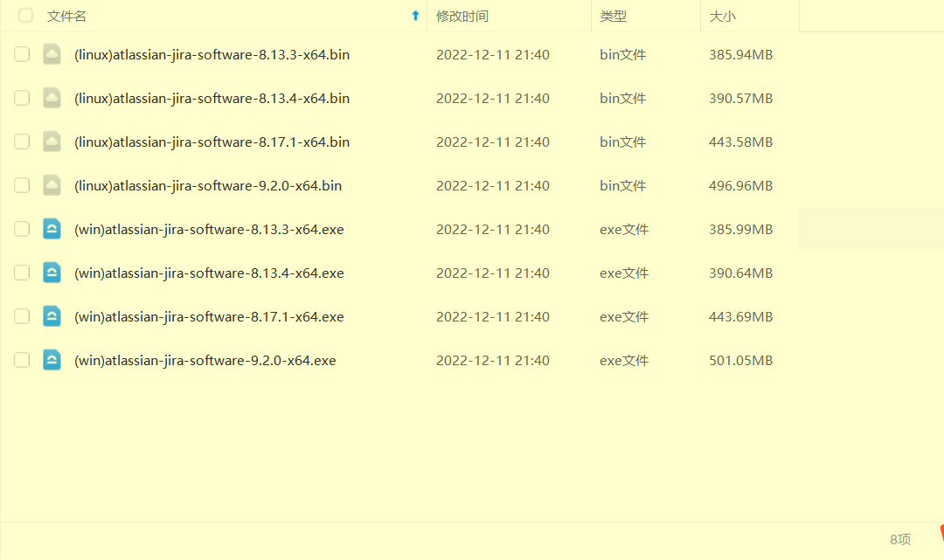Click the 8项 item count at bottom
944x560 pixels.
(900, 540)
